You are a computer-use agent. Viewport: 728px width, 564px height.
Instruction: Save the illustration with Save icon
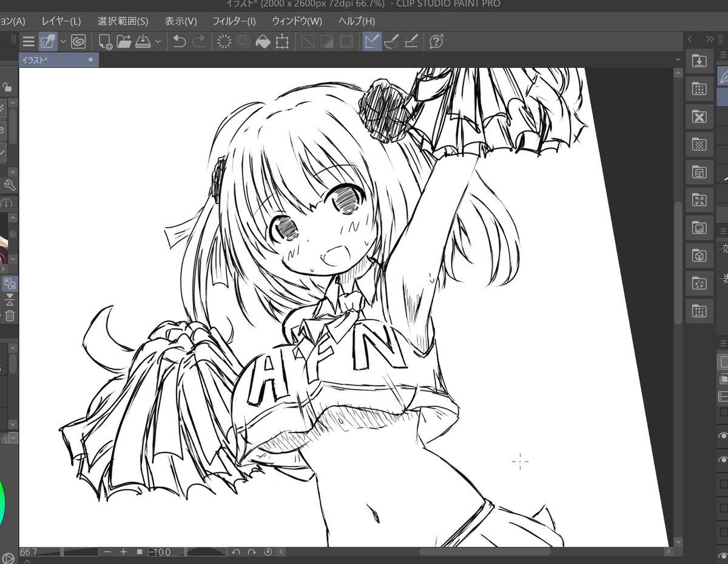click(x=143, y=42)
